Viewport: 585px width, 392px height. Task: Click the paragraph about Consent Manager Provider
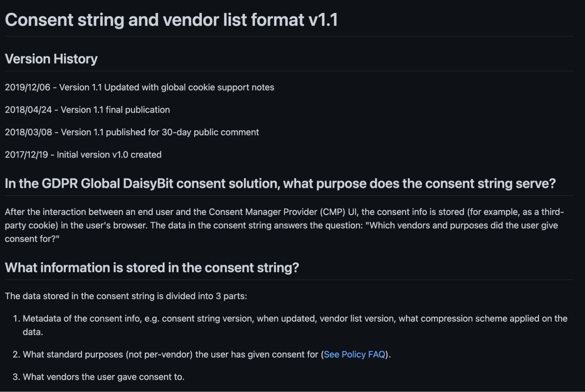[284, 225]
